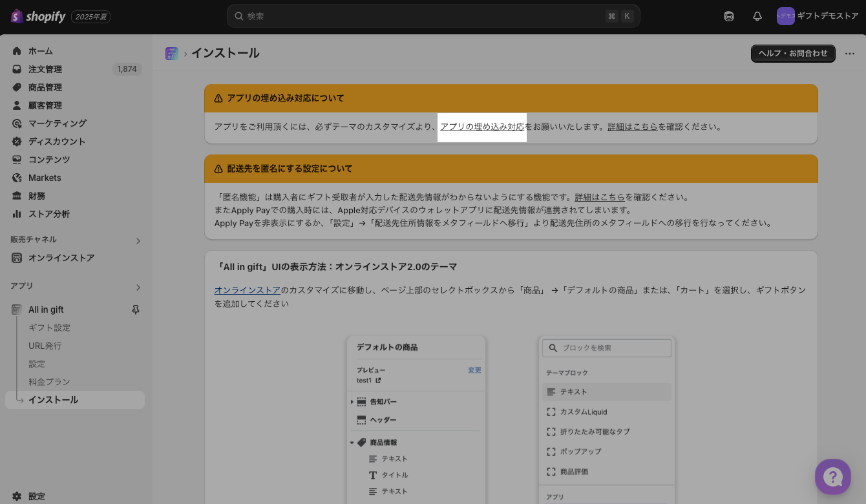Click the 変更 link in preview image

pyautogui.click(x=474, y=370)
